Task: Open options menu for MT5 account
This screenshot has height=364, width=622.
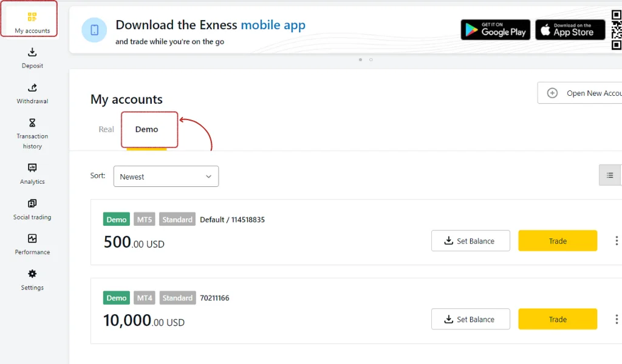Action: click(x=617, y=241)
